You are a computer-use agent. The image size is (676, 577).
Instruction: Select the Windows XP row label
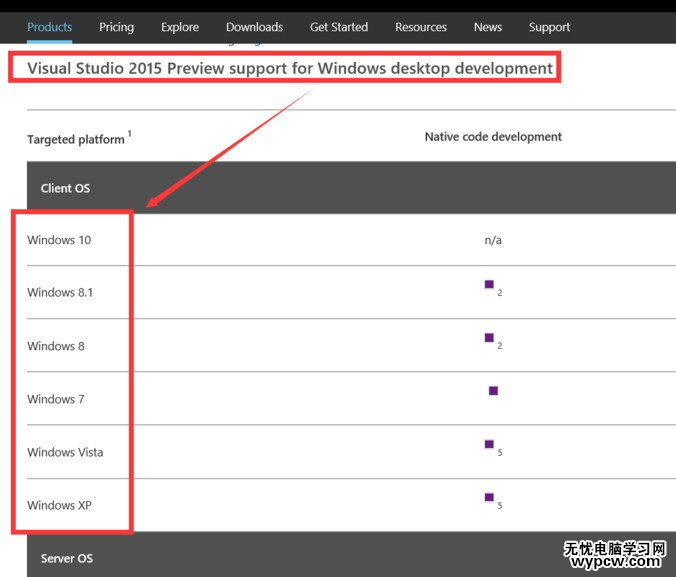(x=59, y=505)
